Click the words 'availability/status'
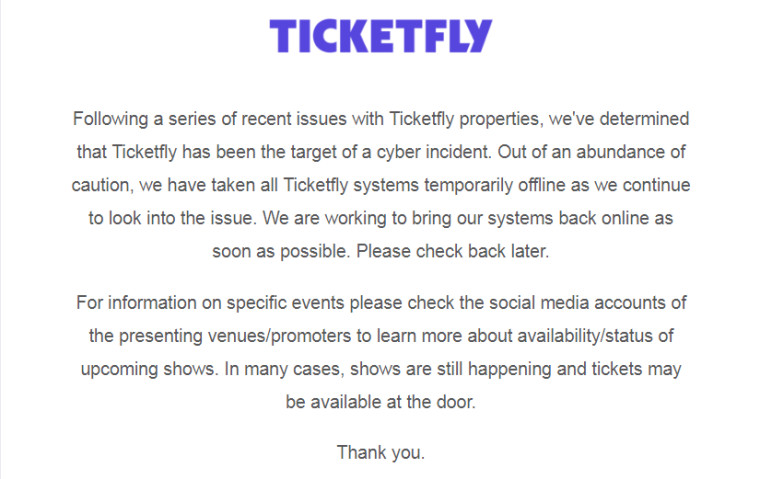 click(x=585, y=336)
